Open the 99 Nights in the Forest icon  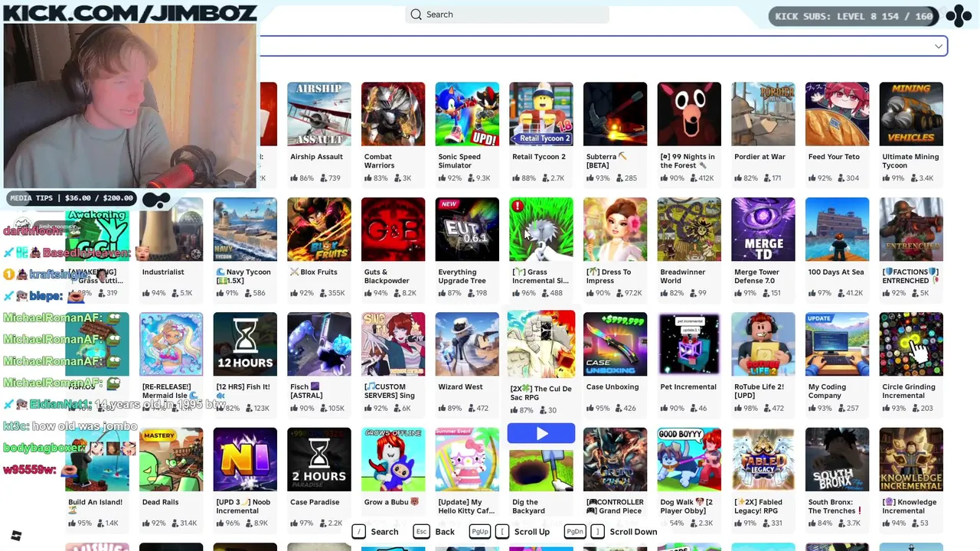point(689,114)
